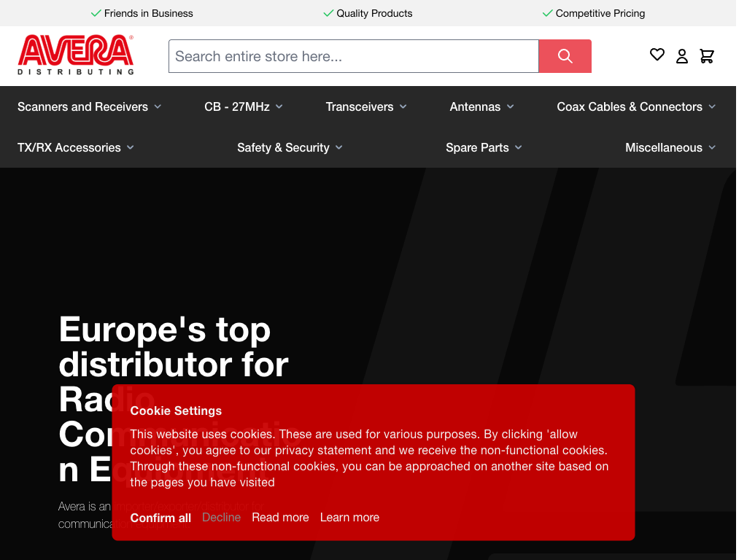The image size is (747, 560).
Task: Open the user account icon
Action: point(682,56)
